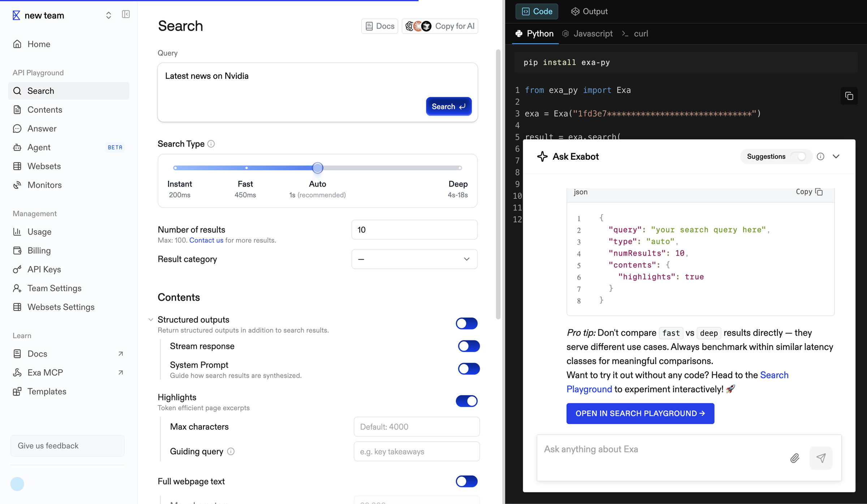Click the Search Type info icon

tap(211, 144)
